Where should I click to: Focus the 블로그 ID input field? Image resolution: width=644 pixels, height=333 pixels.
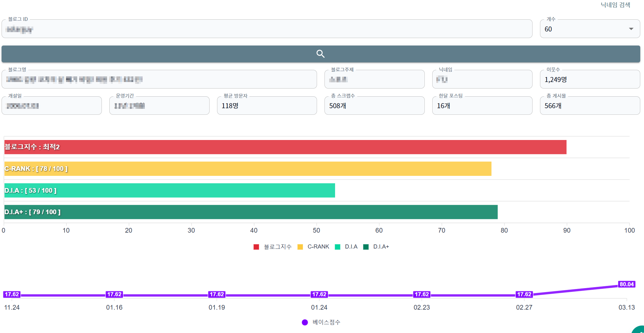click(267, 29)
